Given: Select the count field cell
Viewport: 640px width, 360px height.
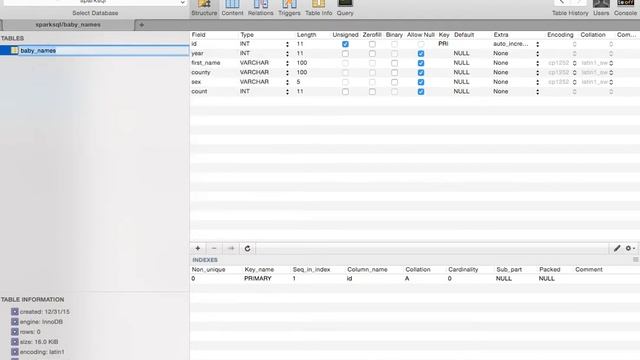Looking at the screenshot, I should pyautogui.click(x=199, y=91).
